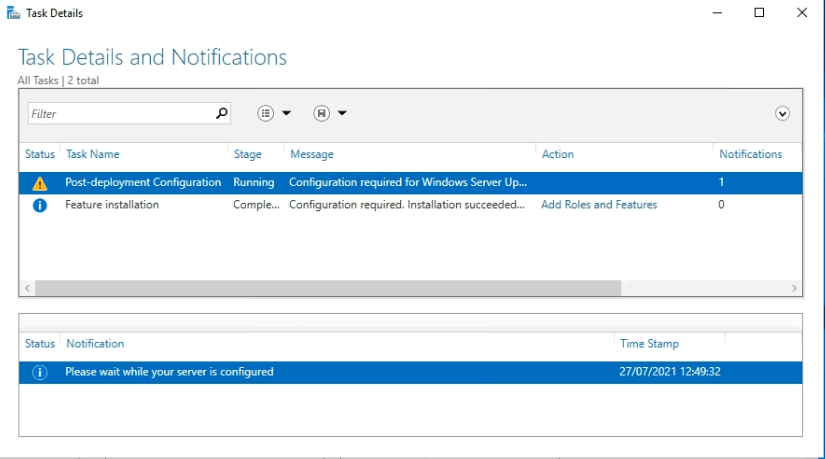The width and height of the screenshot is (825, 459).
Task: Click the info icon beside Please wait notification
Action: pos(40,372)
